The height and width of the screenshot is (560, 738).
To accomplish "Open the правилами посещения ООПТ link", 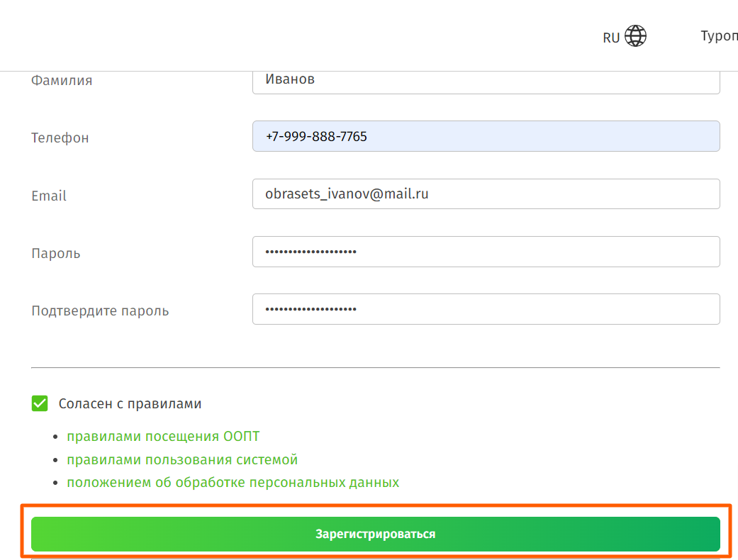I will coord(158,437).
